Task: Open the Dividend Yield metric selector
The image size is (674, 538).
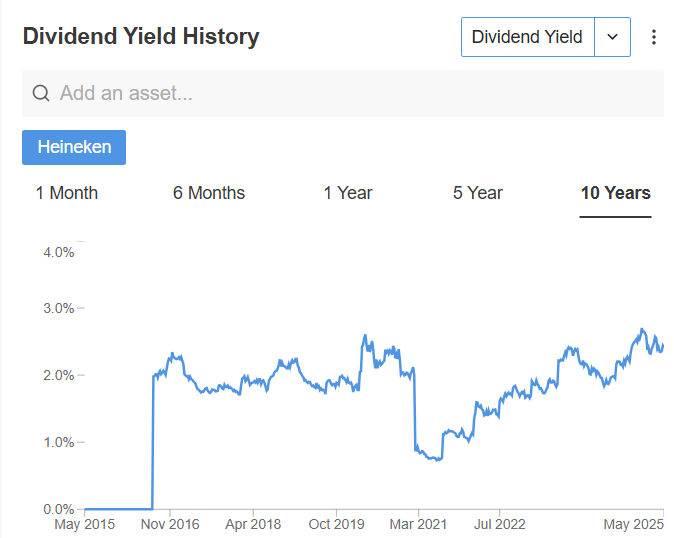Action: (528, 37)
